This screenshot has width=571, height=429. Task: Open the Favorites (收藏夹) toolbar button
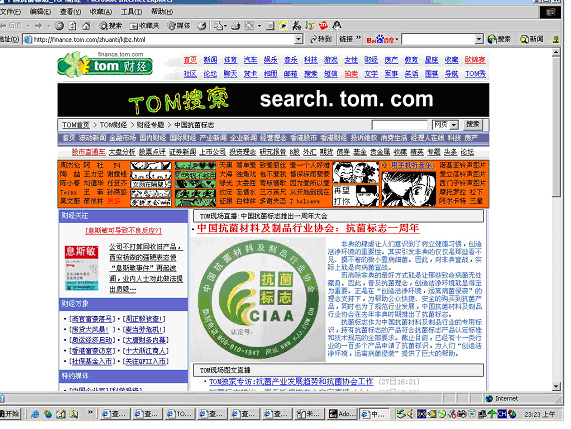(x=145, y=26)
